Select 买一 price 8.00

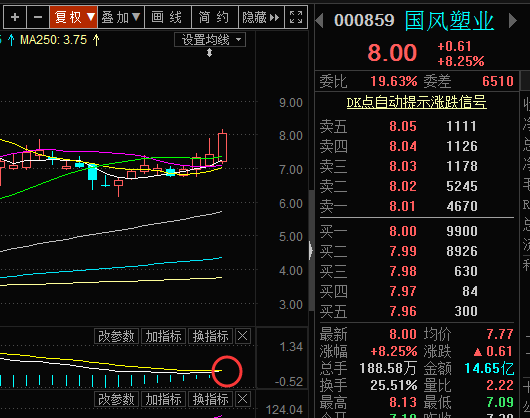point(403,231)
